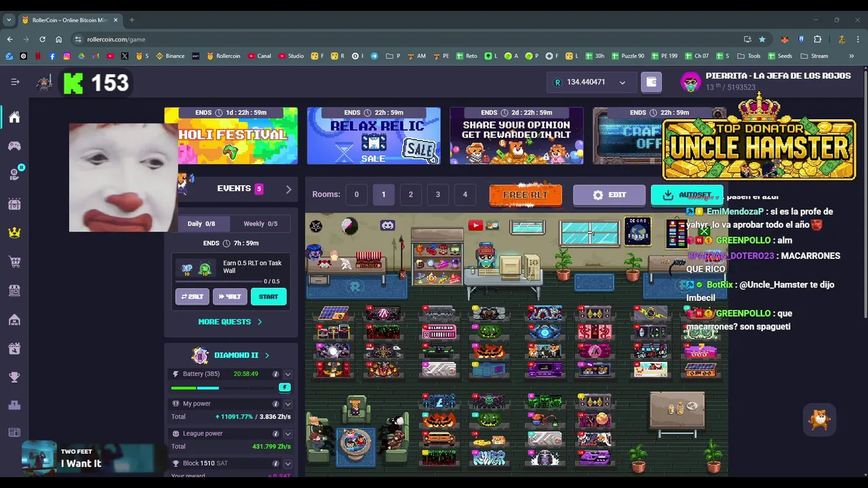The height and width of the screenshot is (488, 868).
Task: Open the shopping cart Store icon in sidebar
Action: tap(14, 262)
